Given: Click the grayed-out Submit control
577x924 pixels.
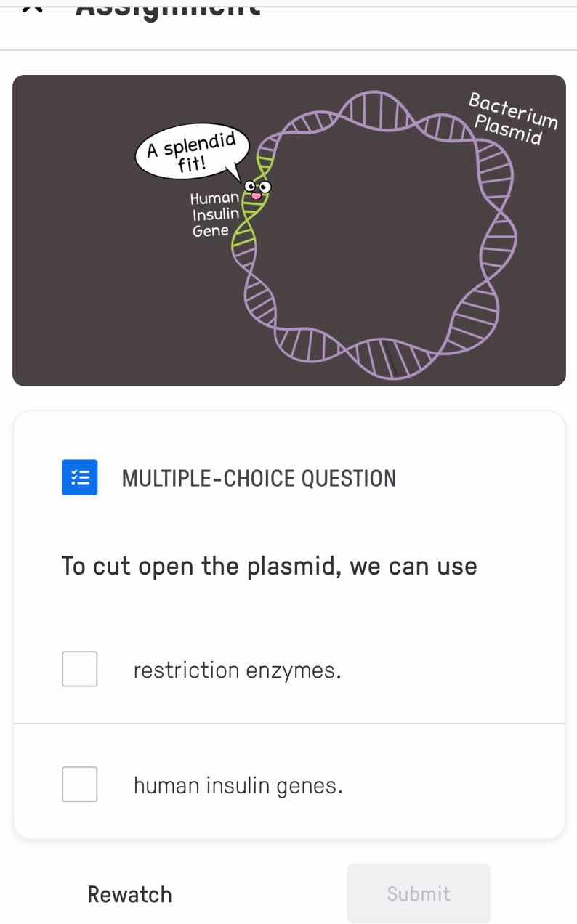Looking at the screenshot, I should [x=419, y=894].
